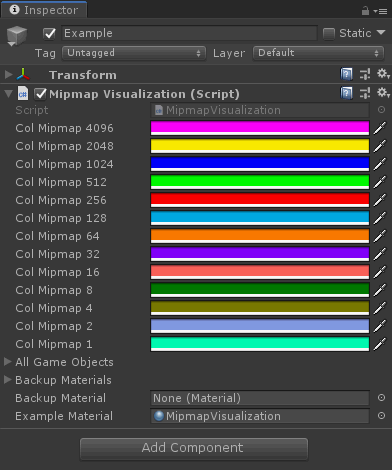Viewport: 392px width, 470px height.
Task: Select the Inspector tab
Action: pyautogui.click(x=44, y=10)
